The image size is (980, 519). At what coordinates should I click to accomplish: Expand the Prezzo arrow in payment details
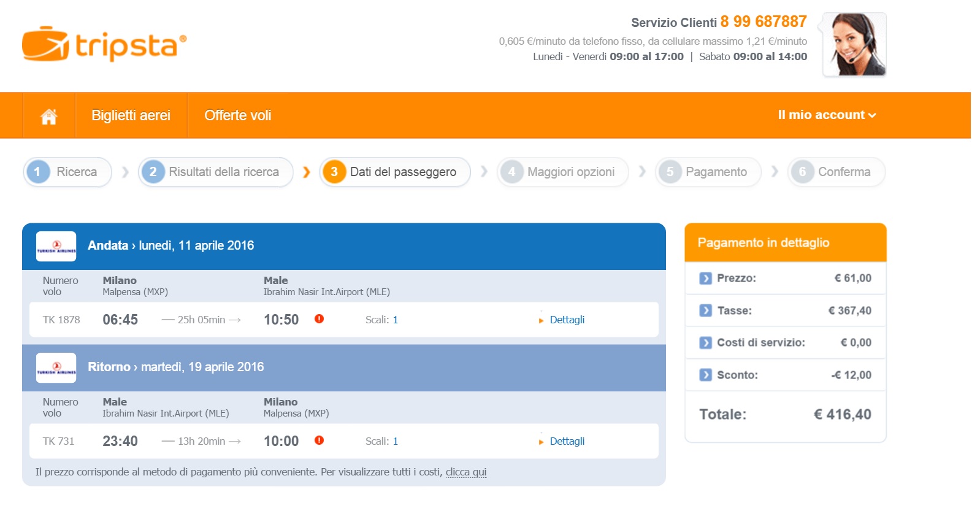pyautogui.click(x=706, y=278)
